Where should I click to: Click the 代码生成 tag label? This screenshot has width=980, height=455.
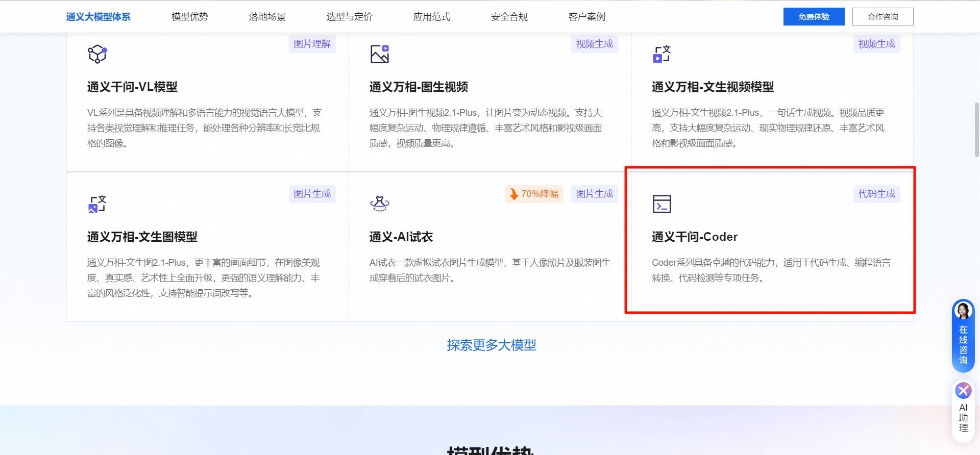pyautogui.click(x=876, y=194)
